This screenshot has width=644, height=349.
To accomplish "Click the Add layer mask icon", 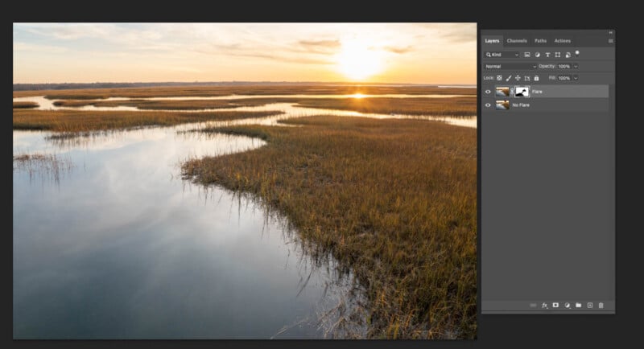I will (555, 306).
